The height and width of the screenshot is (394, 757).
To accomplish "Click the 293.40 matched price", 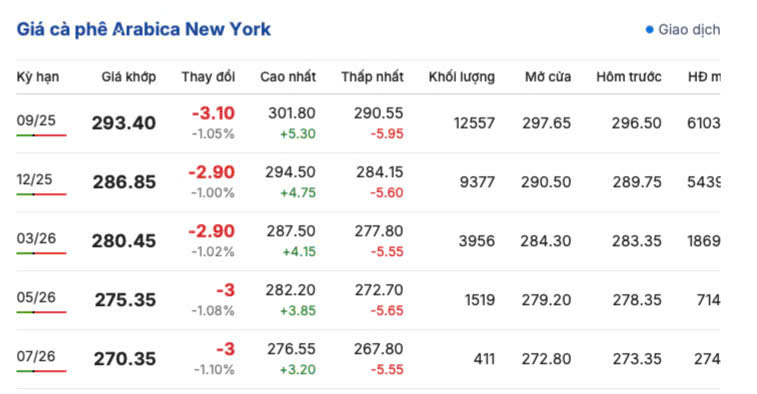I will (124, 123).
